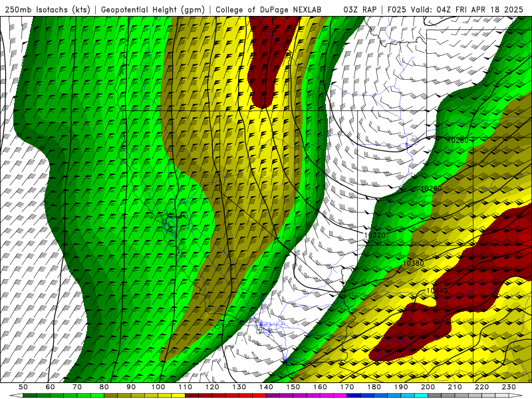
Task: Click the "250mb Isotachs (kts)" title text
Action: pos(47,9)
